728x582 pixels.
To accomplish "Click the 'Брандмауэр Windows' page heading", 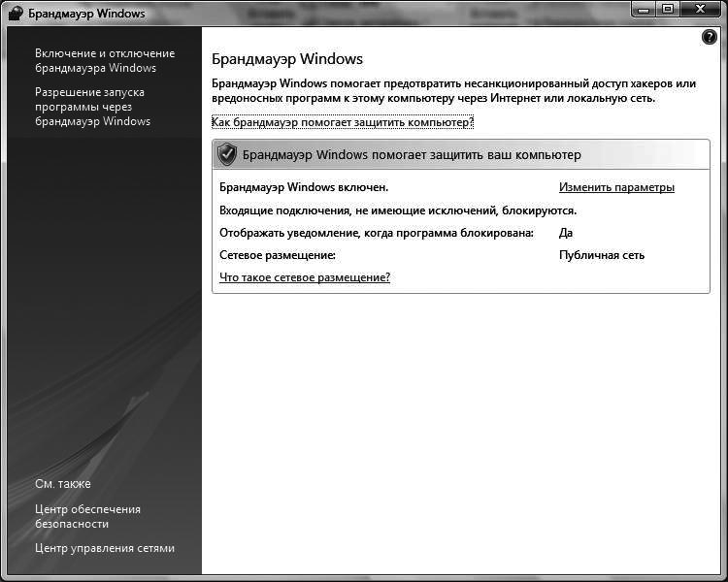I will pos(287,59).
